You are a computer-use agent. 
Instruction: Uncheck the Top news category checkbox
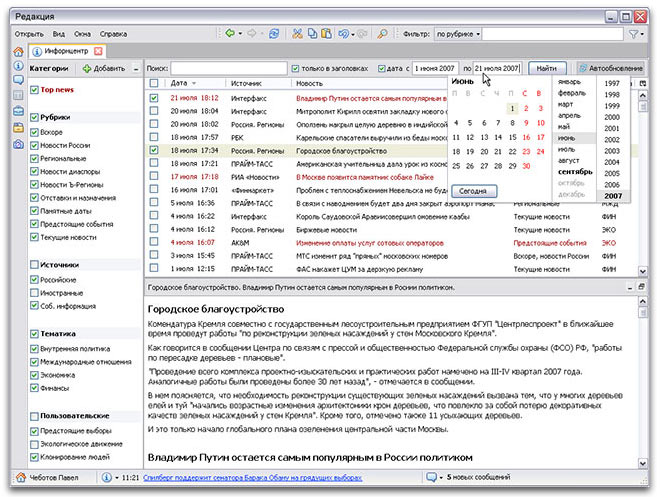34,90
